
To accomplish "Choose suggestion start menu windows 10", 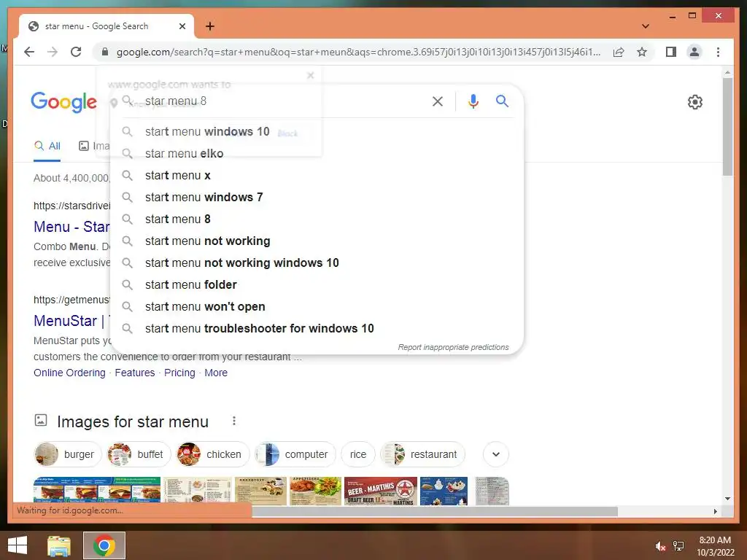I will click(317, 131).
